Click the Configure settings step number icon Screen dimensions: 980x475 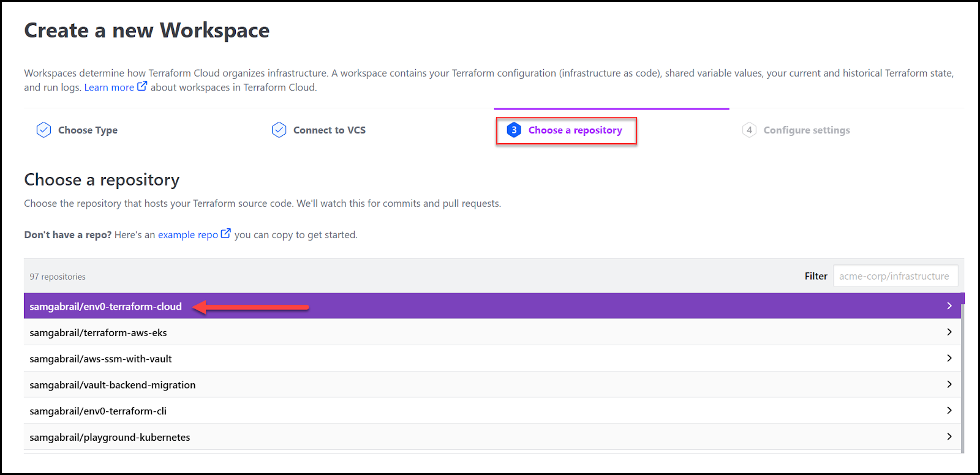(x=749, y=130)
